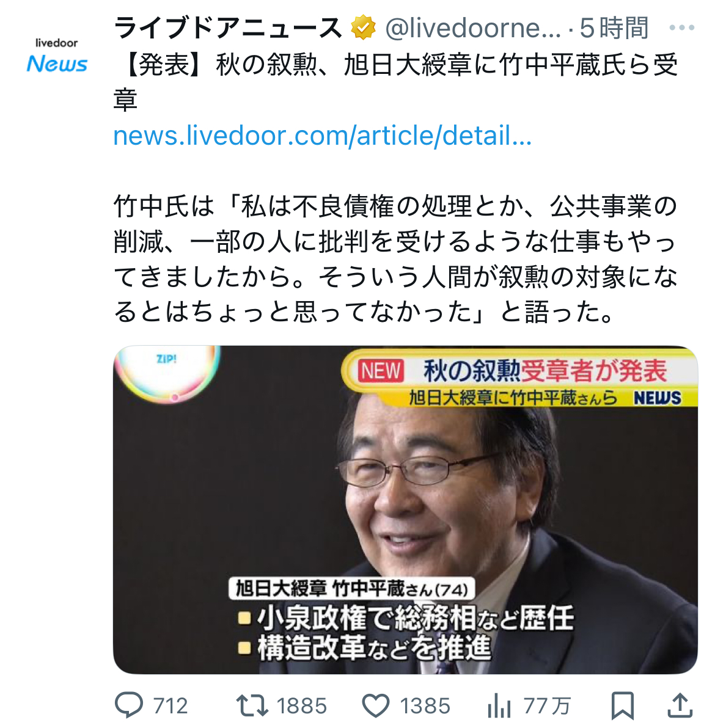715x728 pixels.
Task: Click the 77万 views count
Action: 548,706
